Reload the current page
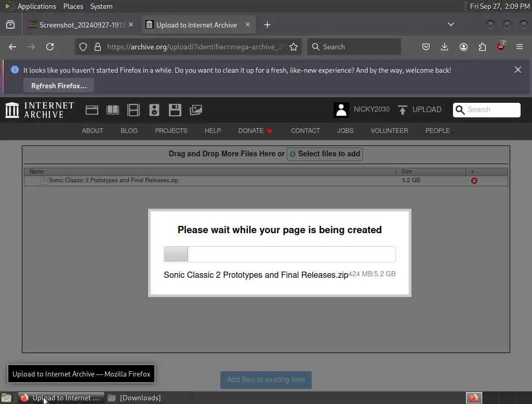The height and width of the screenshot is (404, 532). tap(50, 47)
